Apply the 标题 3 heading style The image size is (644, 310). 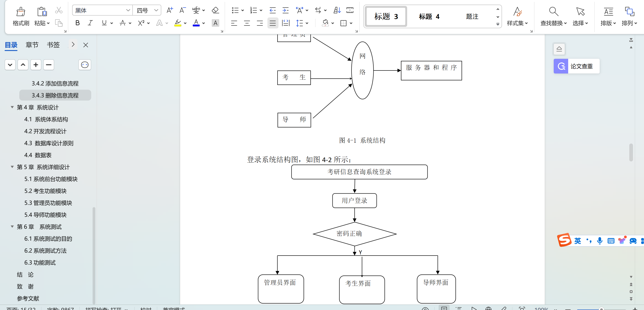[385, 17]
